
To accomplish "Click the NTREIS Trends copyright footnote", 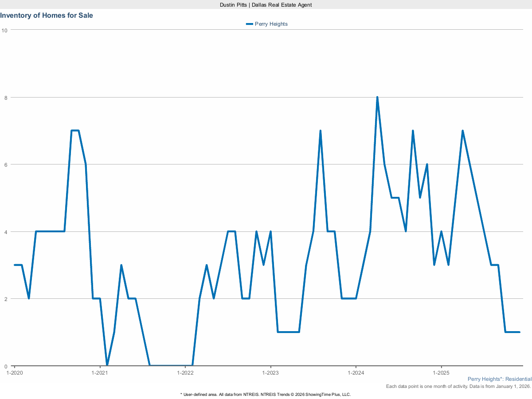I will (x=266, y=394).
